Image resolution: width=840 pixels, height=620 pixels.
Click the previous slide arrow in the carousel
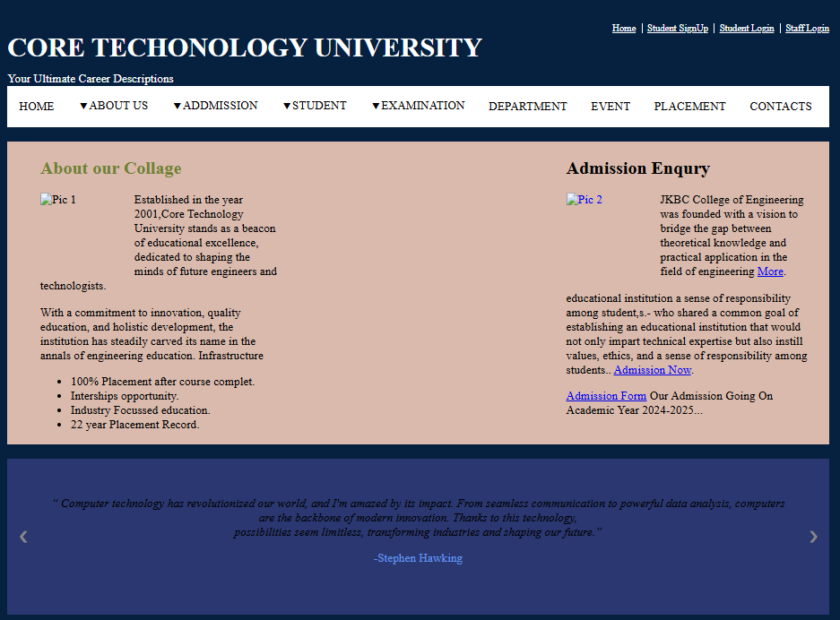23,537
